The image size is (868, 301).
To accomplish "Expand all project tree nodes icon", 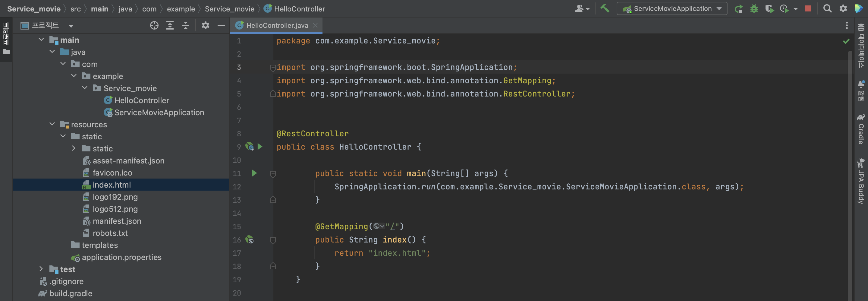I will tap(170, 25).
